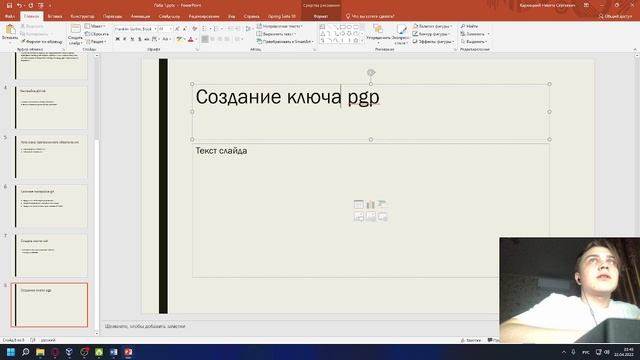
Task: Open the change case (Aa) menu
Action: click(x=166, y=39)
